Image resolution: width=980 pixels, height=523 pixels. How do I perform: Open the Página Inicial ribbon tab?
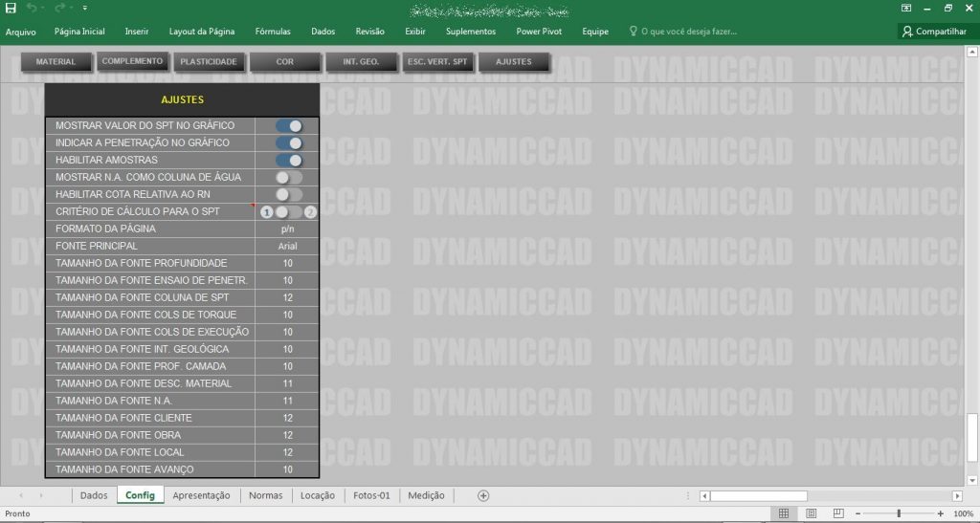click(79, 32)
